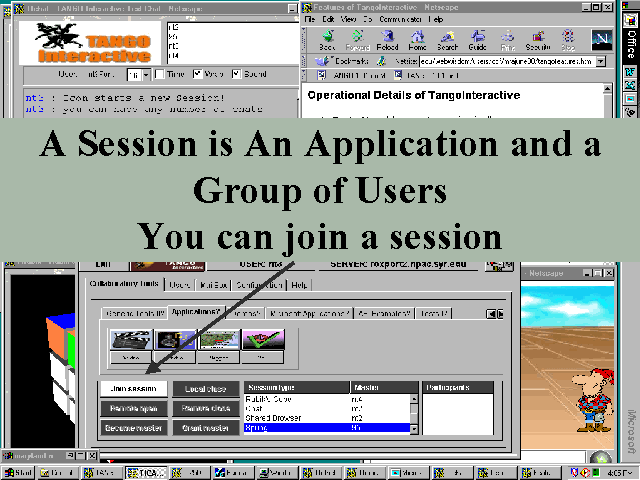Open Bookmarks in Netscape location bar
Image resolution: width=640 pixels, height=480 pixels.
coord(343,61)
